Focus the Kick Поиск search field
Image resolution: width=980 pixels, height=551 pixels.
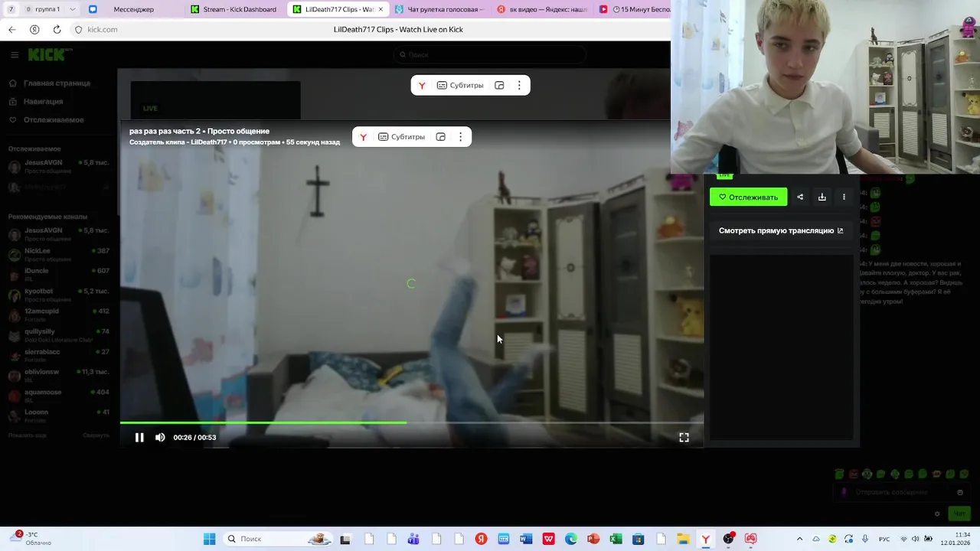coord(490,54)
